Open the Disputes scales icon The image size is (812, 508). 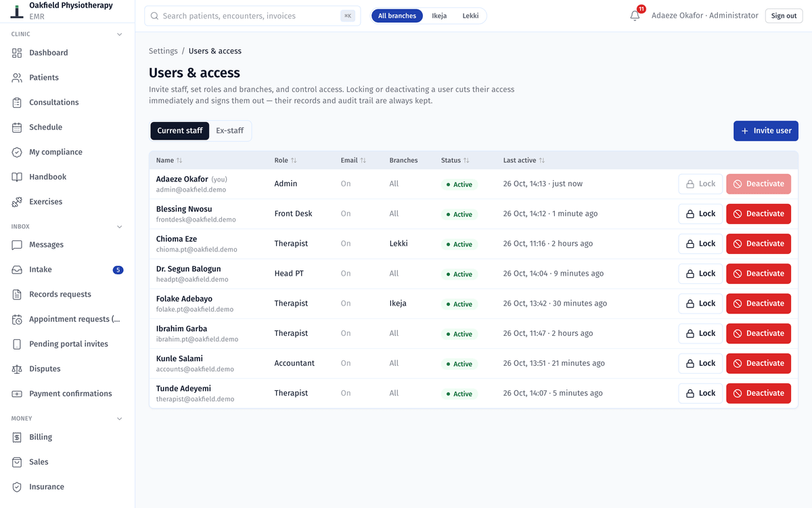(x=17, y=369)
